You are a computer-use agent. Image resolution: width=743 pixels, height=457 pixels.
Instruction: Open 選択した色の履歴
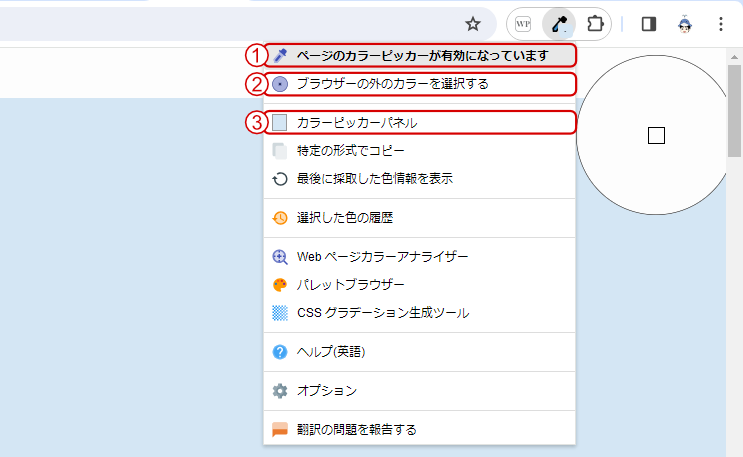(x=419, y=218)
